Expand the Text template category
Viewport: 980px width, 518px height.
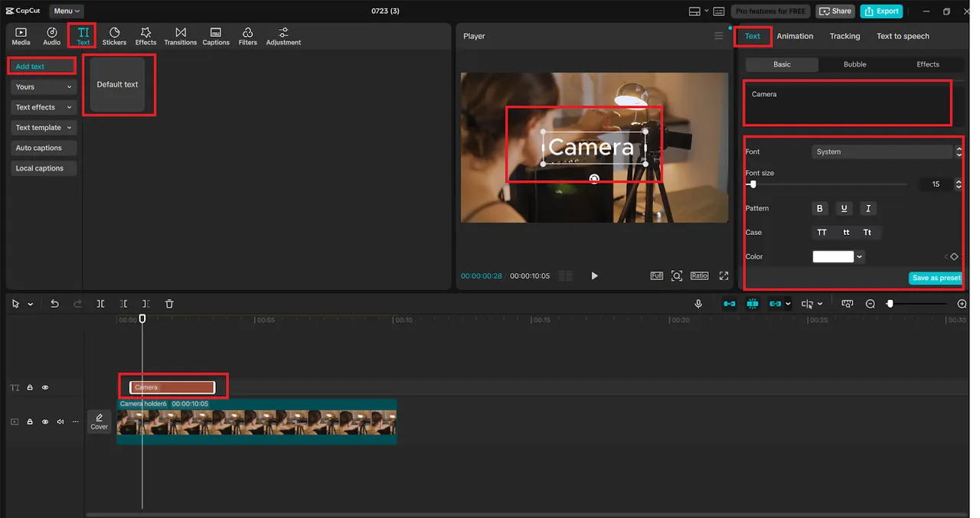[44, 128]
